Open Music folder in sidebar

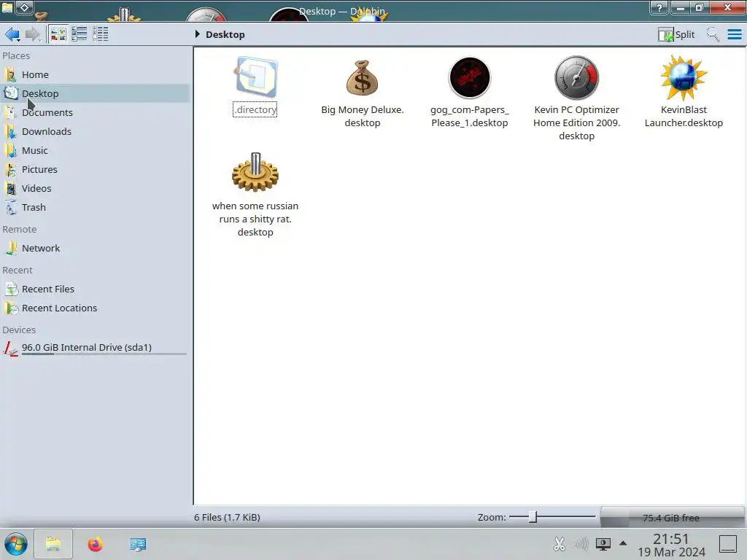coord(96,150)
